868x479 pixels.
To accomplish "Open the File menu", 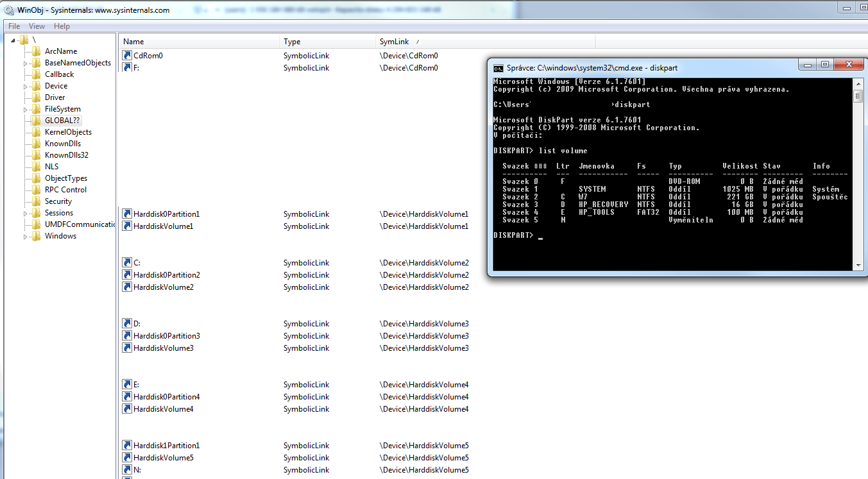I will click(x=14, y=26).
